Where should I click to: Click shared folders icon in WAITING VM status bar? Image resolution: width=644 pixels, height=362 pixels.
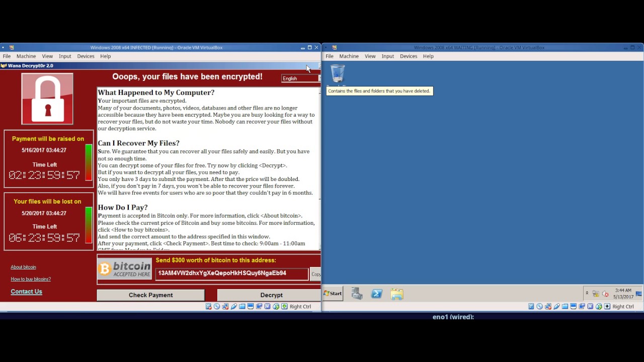click(x=565, y=306)
